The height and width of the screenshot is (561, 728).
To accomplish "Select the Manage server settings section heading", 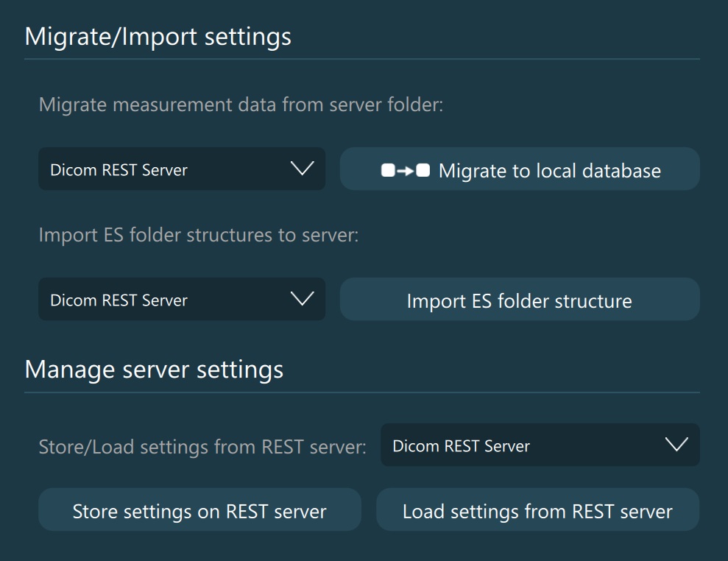I will [x=154, y=369].
